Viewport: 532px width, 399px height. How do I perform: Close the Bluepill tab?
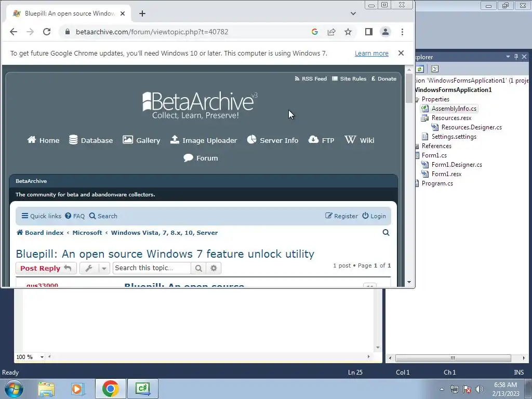(123, 14)
